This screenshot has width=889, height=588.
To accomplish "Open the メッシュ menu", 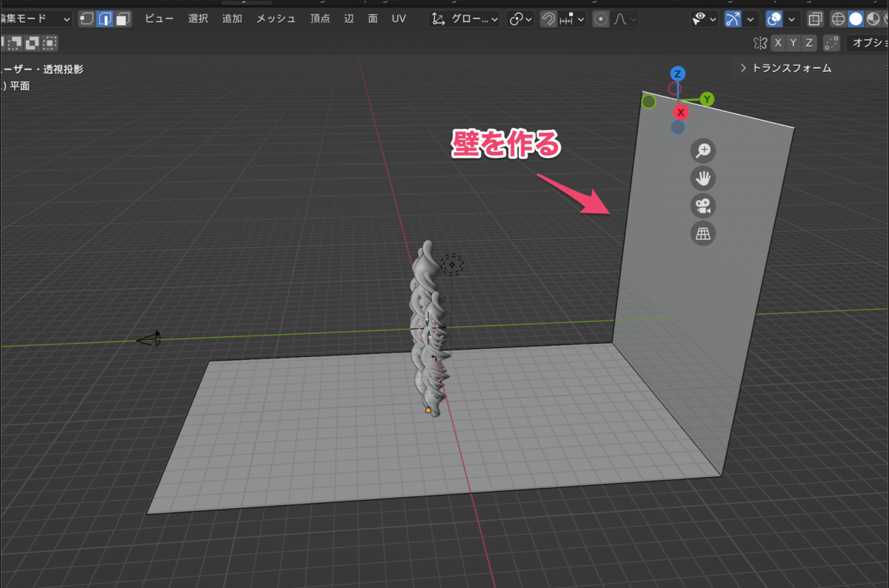I will [x=276, y=19].
